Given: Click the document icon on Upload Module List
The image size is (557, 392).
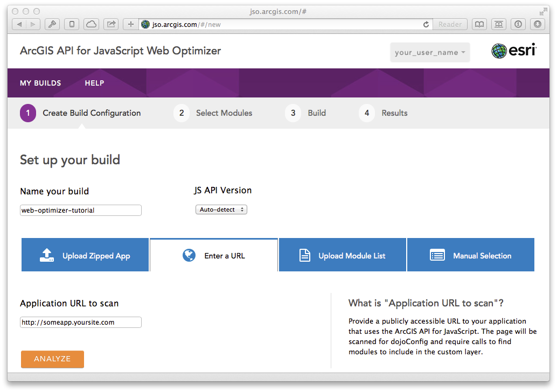Looking at the screenshot, I should pyautogui.click(x=305, y=255).
